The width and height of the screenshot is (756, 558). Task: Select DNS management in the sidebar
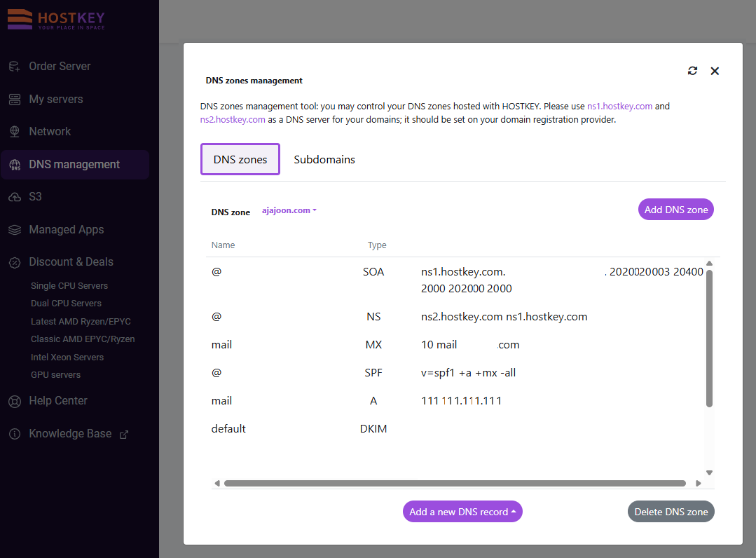click(75, 165)
